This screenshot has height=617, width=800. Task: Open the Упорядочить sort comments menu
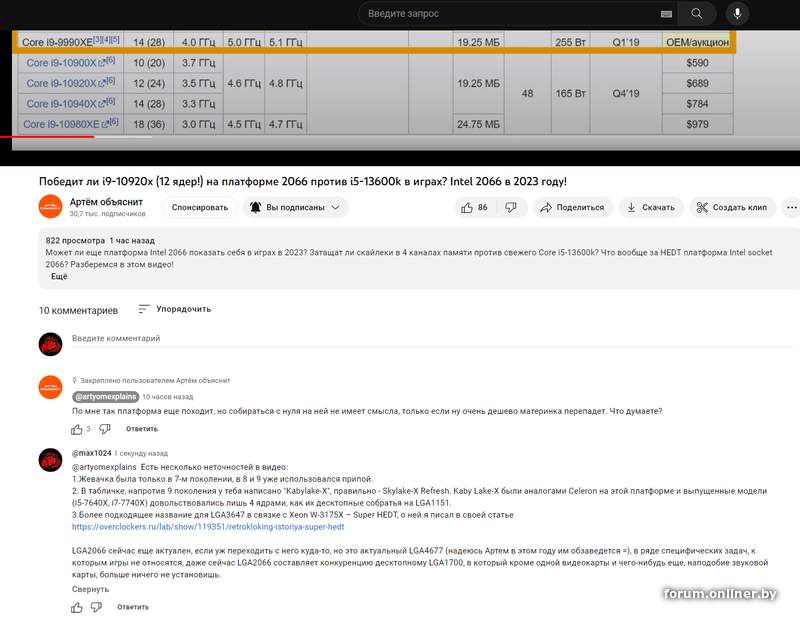(174, 309)
